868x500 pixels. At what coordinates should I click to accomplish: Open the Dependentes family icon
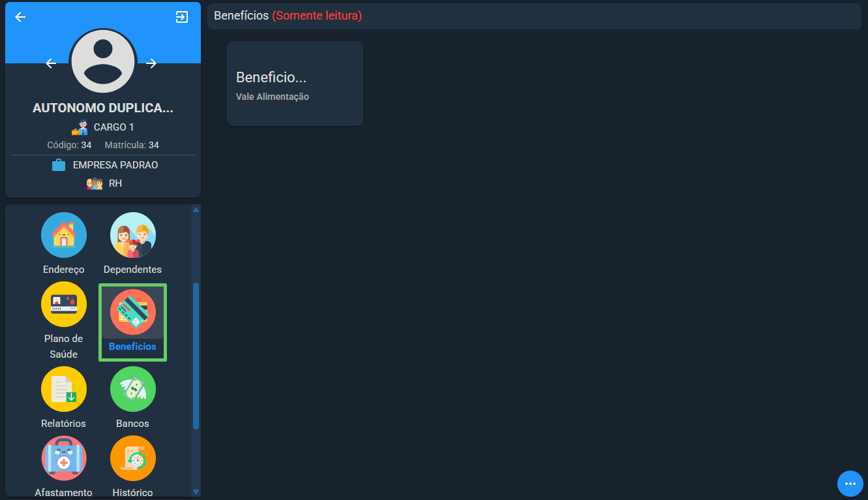pos(133,235)
